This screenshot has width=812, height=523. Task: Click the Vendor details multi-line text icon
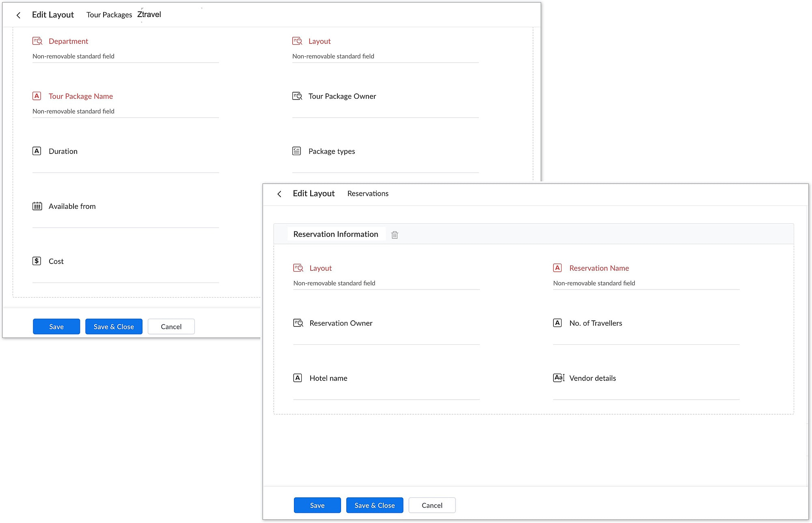coord(559,378)
